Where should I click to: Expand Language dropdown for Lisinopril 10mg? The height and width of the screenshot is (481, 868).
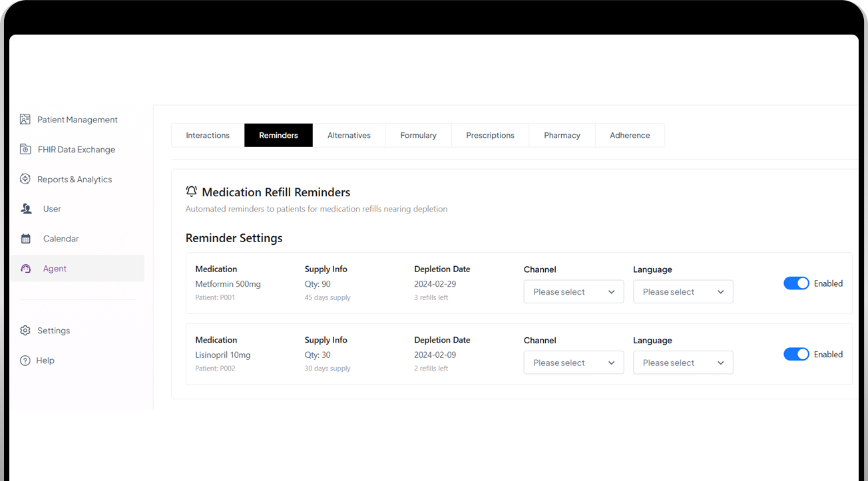(683, 363)
